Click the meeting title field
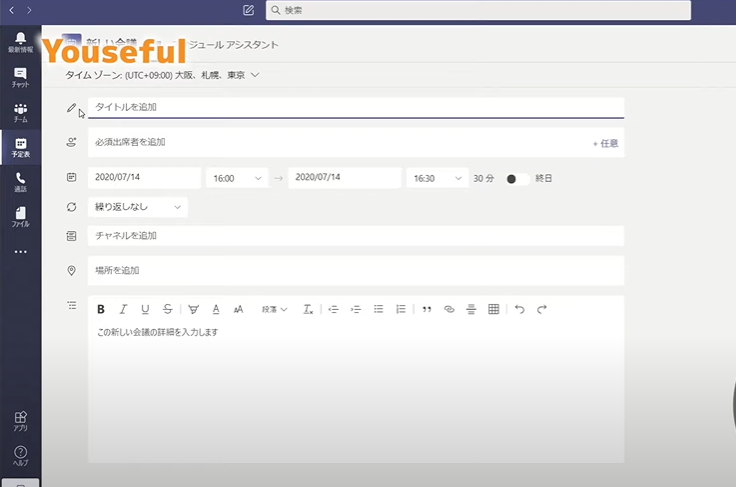Viewport: 736px width, 487px height. pyautogui.click(x=356, y=107)
